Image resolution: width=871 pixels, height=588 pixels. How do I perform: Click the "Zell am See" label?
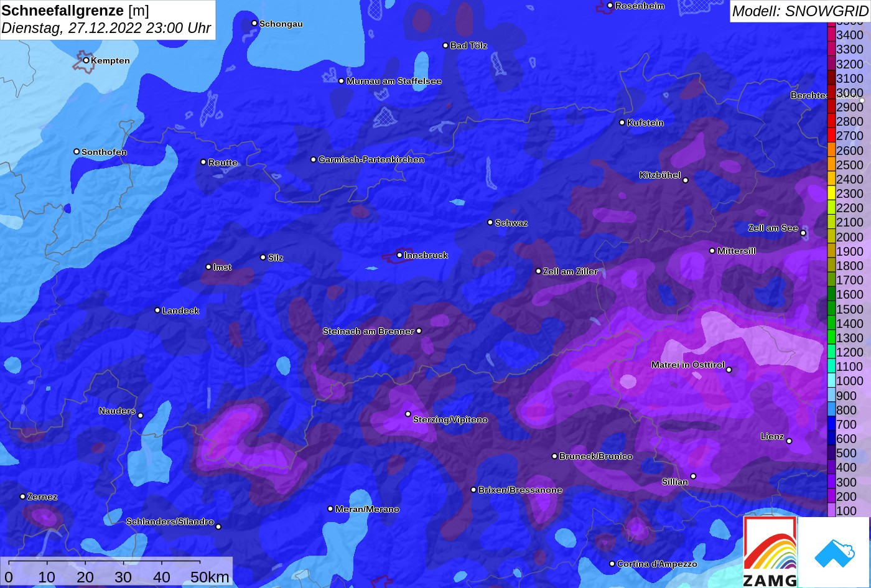point(773,228)
